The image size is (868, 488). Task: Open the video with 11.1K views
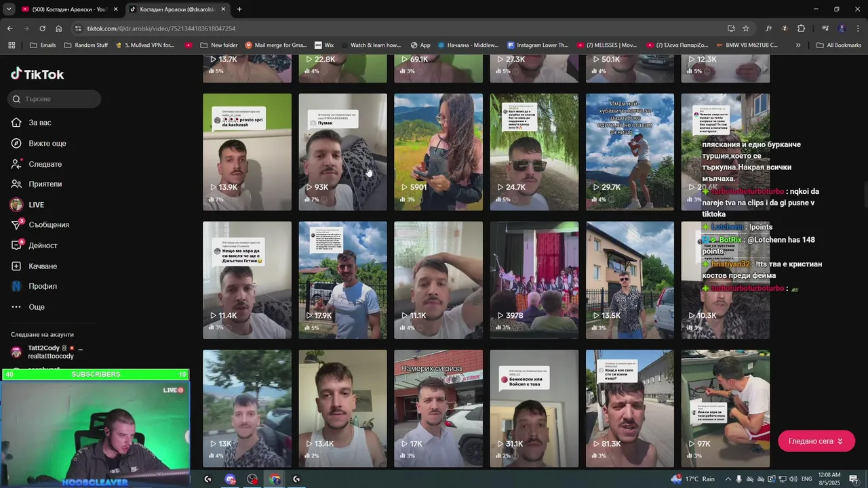click(x=438, y=280)
